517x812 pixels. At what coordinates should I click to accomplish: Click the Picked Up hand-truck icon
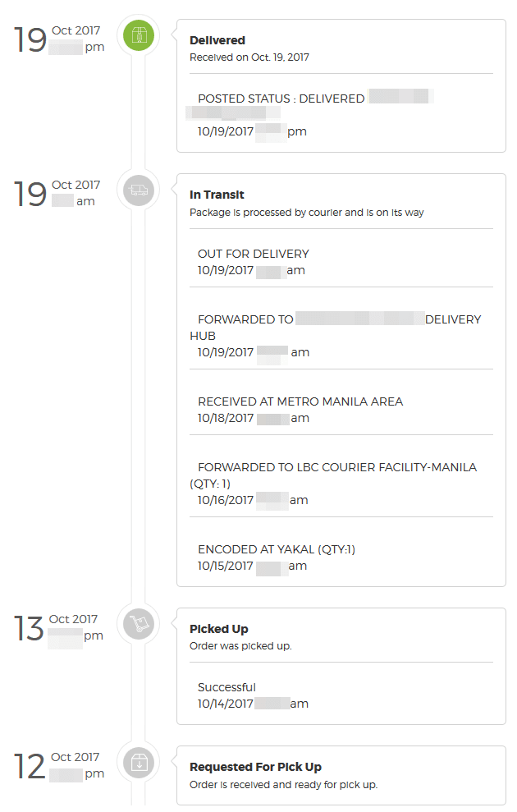pos(139,625)
